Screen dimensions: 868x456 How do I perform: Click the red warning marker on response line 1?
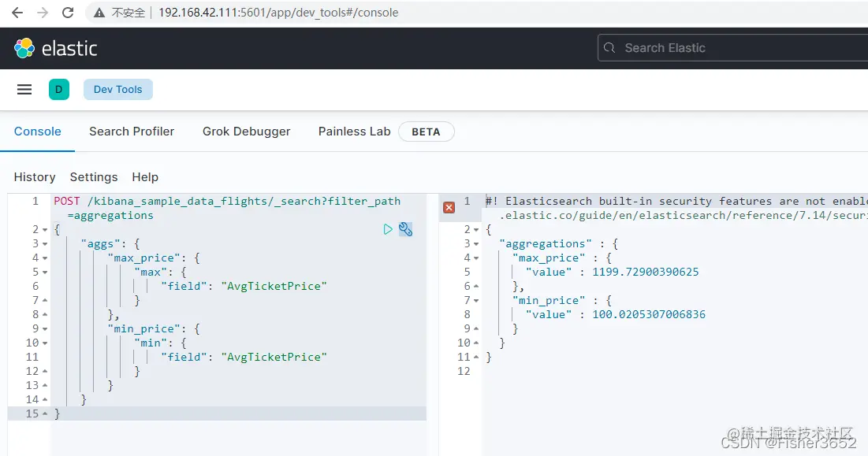(x=449, y=207)
